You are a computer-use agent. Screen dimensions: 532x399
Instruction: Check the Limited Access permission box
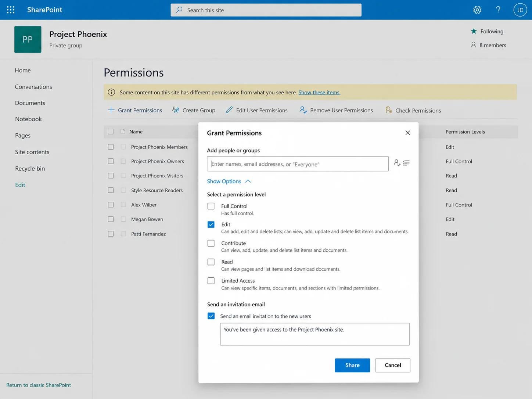pyautogui.click(x=211, y=281)
